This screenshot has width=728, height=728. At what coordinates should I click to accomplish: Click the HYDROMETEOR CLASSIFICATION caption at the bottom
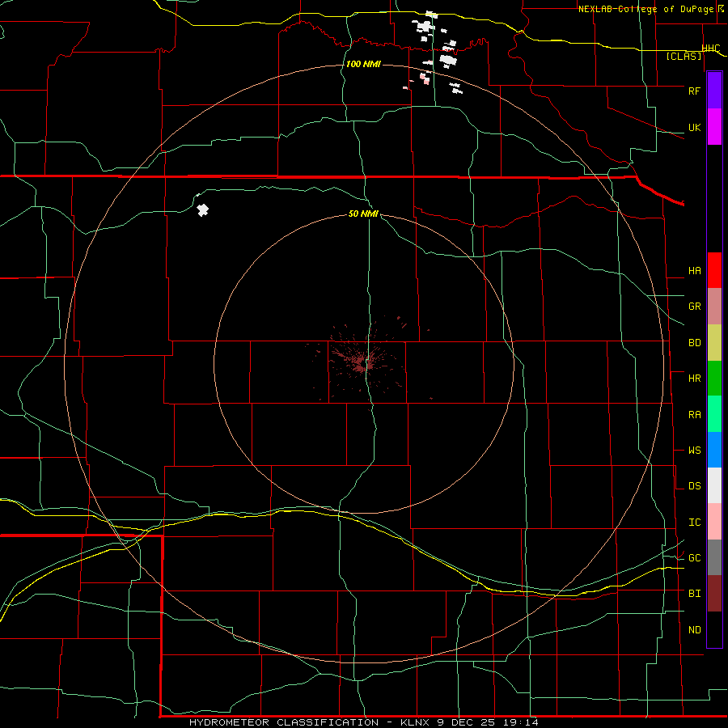284,722
